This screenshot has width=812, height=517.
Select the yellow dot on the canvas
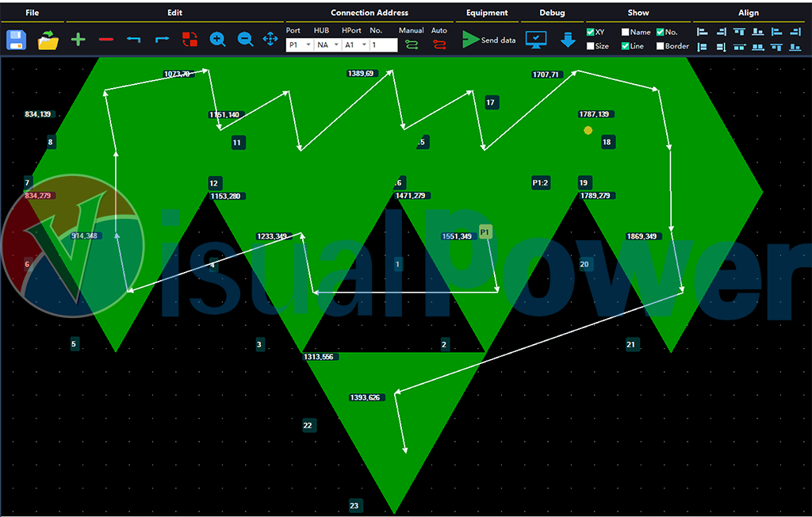coord(588,131)
